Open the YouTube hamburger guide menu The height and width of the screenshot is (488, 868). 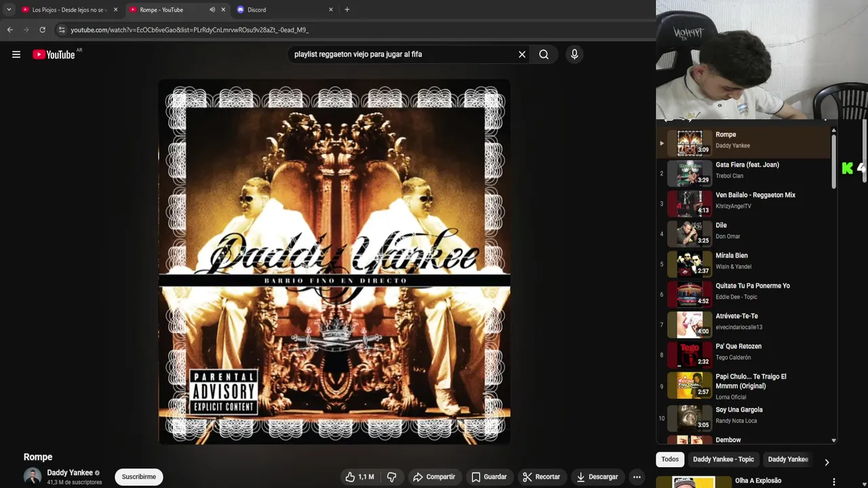(16, 54)
